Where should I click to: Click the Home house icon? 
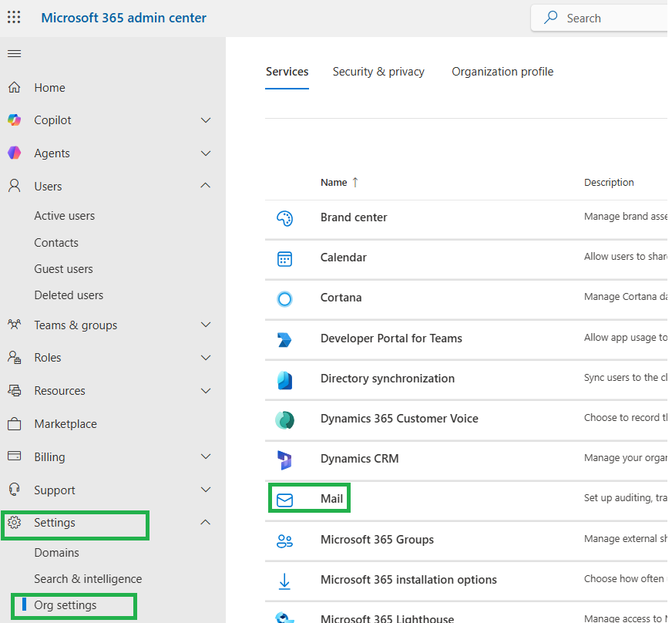point(14,87)
